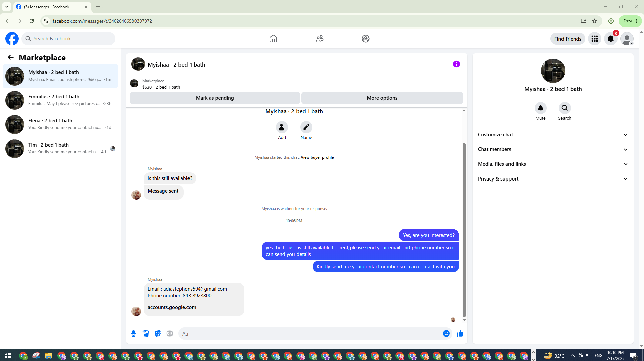Expand Privacy & support section

click(553, 179)
